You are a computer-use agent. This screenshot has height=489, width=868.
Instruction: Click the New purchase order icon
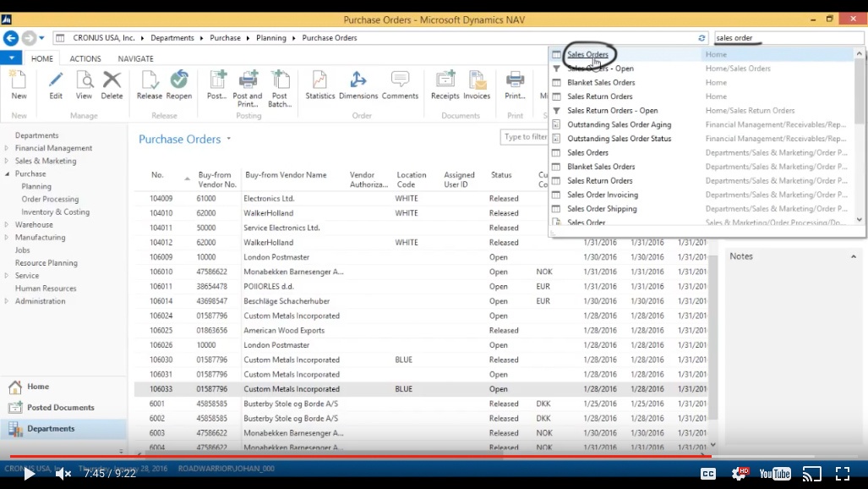18,81
